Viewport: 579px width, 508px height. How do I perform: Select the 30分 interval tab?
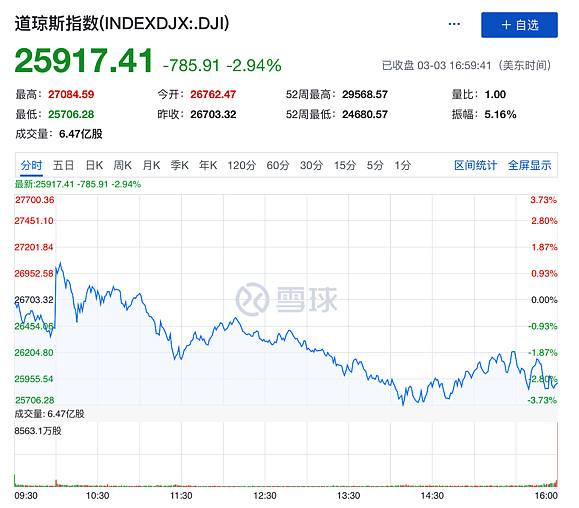311,165
